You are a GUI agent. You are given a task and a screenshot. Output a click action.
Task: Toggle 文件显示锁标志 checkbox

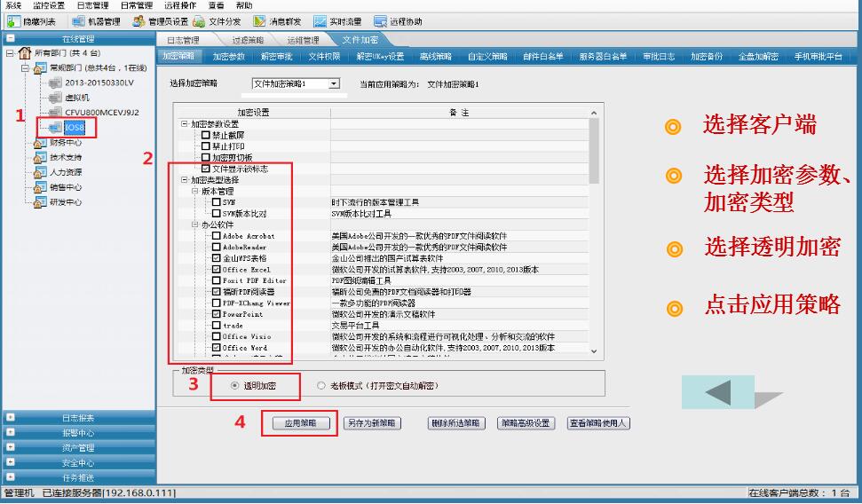coord(206,169)
